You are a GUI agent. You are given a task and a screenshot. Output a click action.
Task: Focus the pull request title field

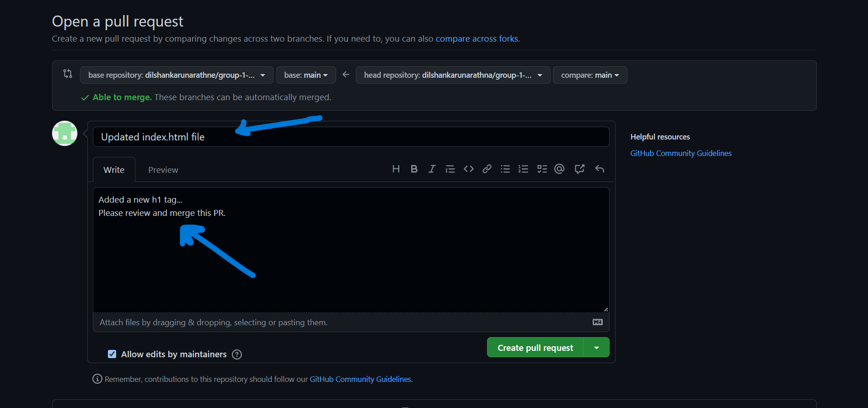(x=351, y=137)
